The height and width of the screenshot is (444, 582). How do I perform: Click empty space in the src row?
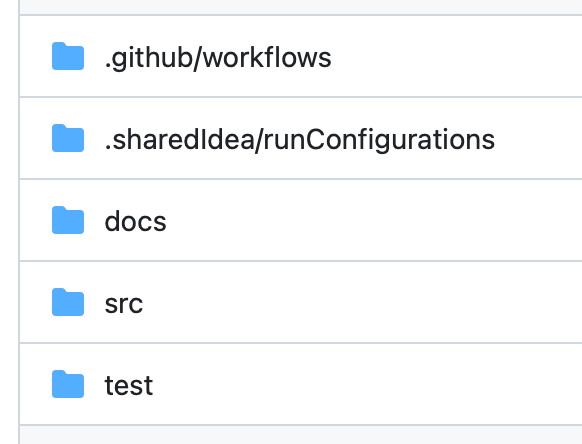(371, 303)
